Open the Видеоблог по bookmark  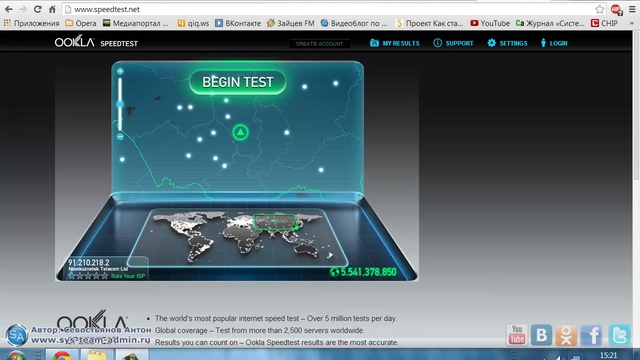(x=354, y=23)
